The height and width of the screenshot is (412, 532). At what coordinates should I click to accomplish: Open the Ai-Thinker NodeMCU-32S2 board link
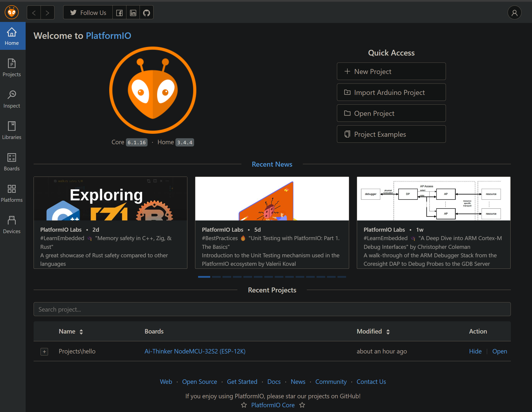coord(195,351)
